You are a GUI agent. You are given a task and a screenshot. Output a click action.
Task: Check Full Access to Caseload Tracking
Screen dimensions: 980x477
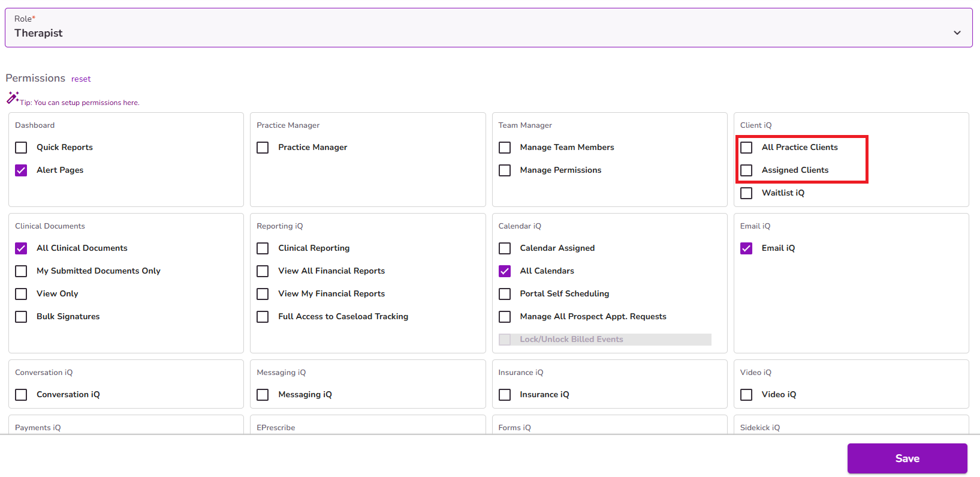pos(263,317)
